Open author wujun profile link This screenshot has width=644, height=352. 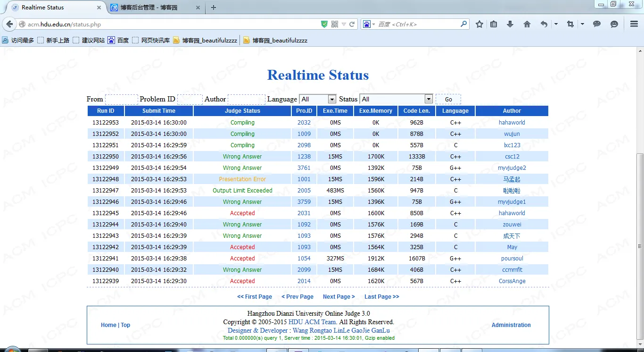(512, 134)
